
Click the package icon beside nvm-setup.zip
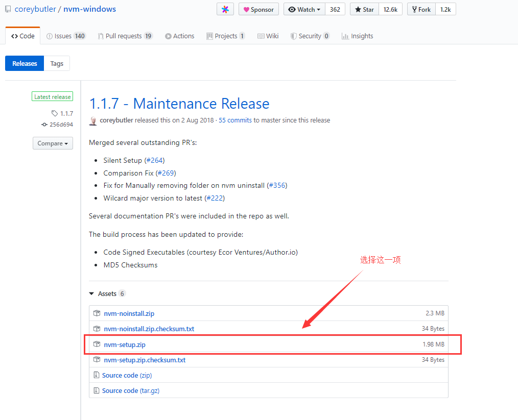point(97,344)
